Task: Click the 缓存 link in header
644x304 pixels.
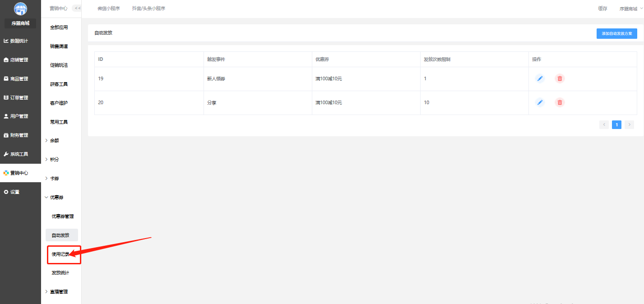Action: (602, 9)
